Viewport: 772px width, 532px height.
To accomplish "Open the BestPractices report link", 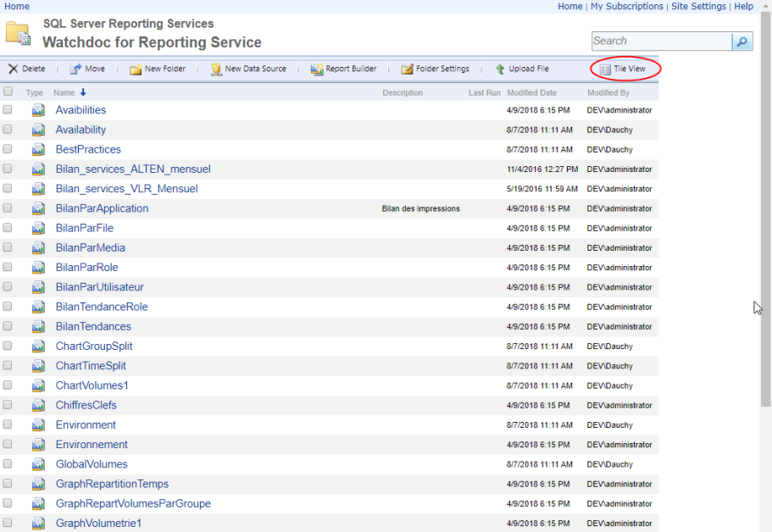I will coord(88,149).
